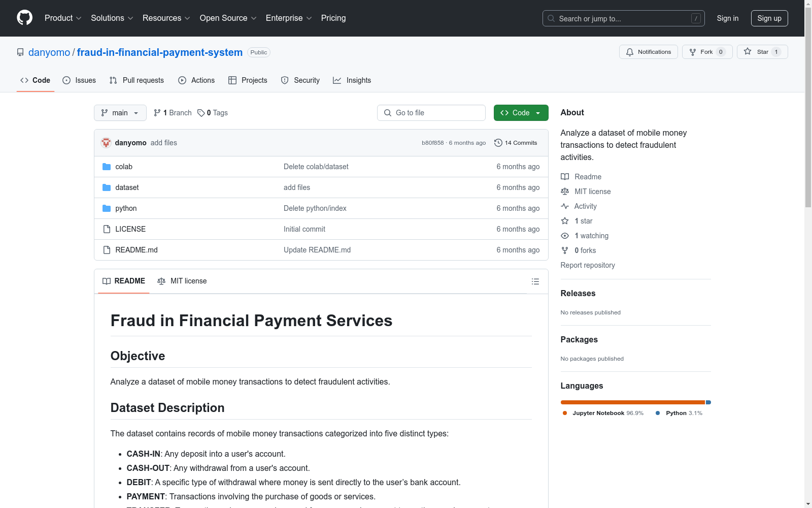This screenshot has height=508, width=812.
Task: Expand the Solutions menu
Action: click(x=112, y=18)
